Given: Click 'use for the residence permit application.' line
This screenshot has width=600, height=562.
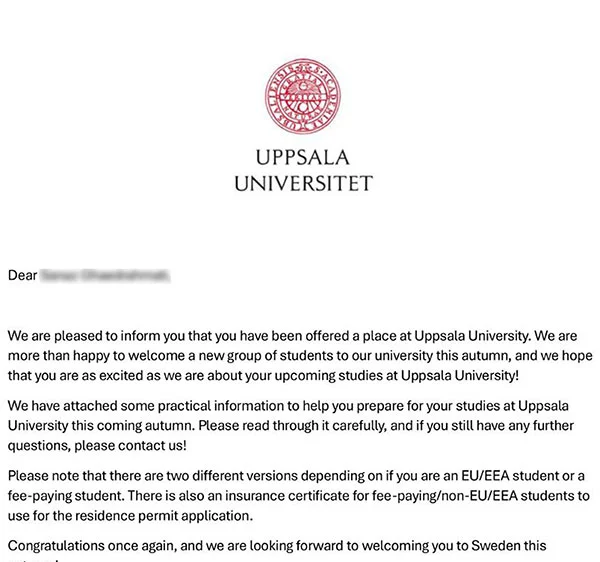Looking at the screenshot, I should (130, 516).
